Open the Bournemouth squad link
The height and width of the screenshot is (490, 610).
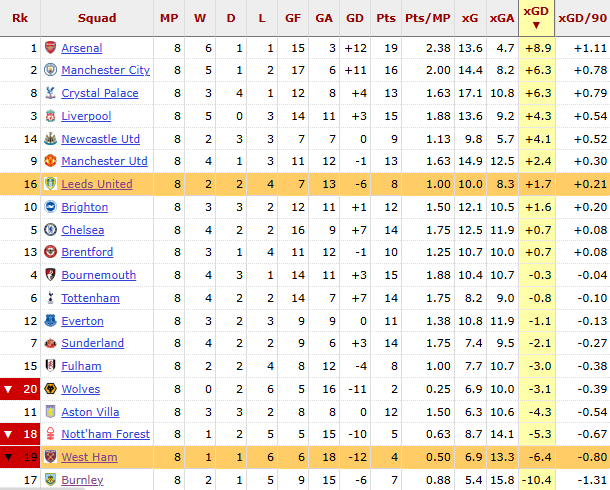pos(98,275)
